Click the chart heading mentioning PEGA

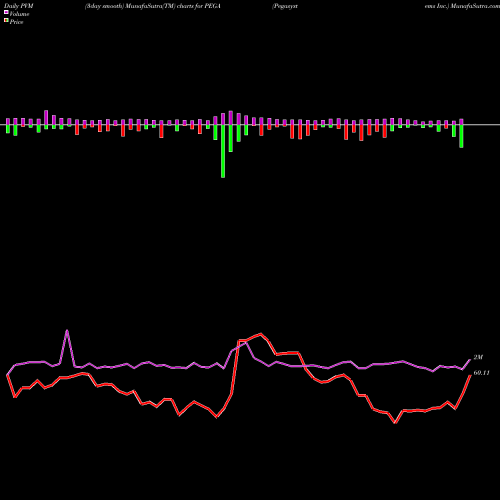pyautogui.click(x=153, y=6)
